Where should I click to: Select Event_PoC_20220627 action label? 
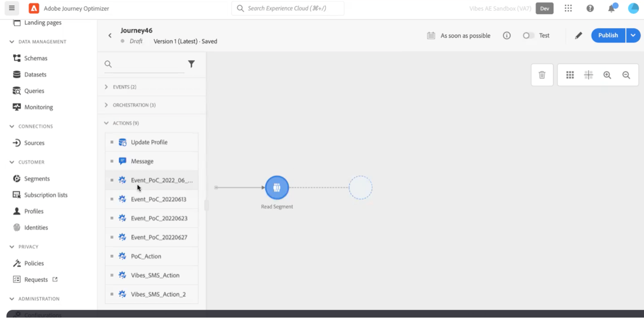[x=159, y=237]
